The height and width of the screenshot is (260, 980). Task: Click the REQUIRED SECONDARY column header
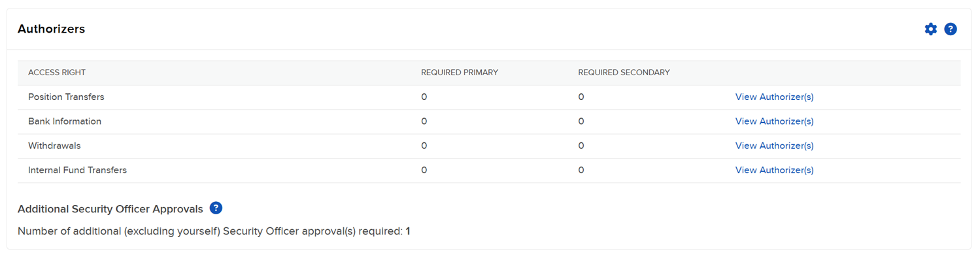tap(624, 73)
